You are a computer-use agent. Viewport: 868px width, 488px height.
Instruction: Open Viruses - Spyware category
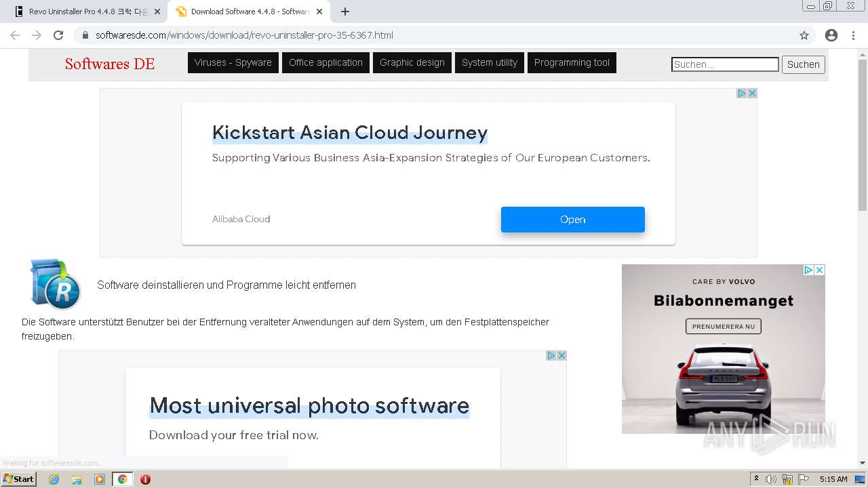233,62
